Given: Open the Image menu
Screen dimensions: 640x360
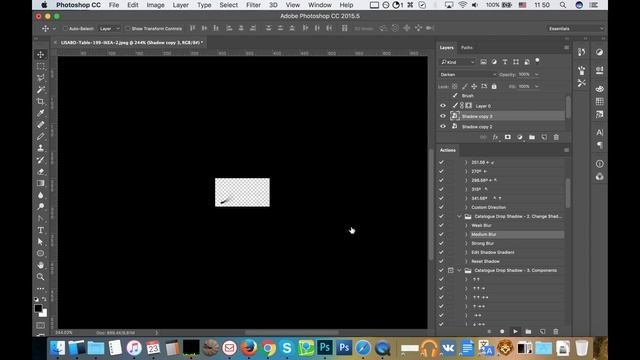Looking at the screenshot, I should (155, 5).
